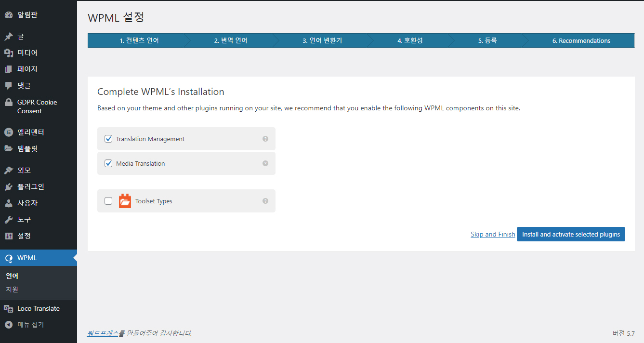This screenshot has height=343, width=644.
Task: Open help tooltip for Translation Management
Action: pos(265,139)
